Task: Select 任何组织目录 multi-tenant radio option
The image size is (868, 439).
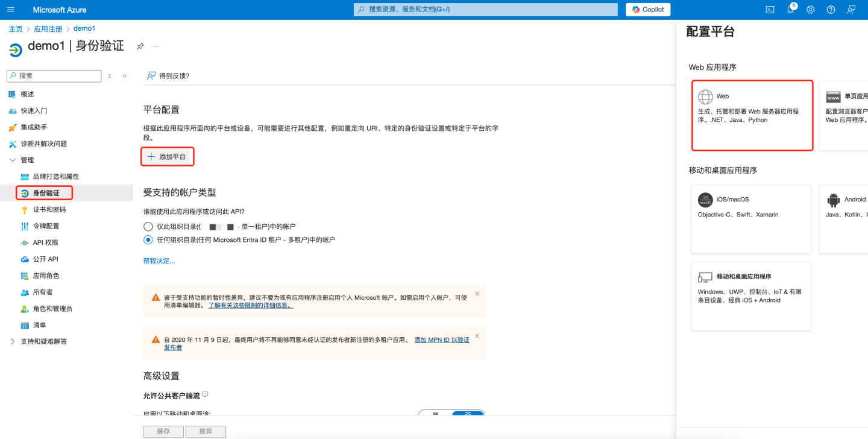Action: (148, 239)
